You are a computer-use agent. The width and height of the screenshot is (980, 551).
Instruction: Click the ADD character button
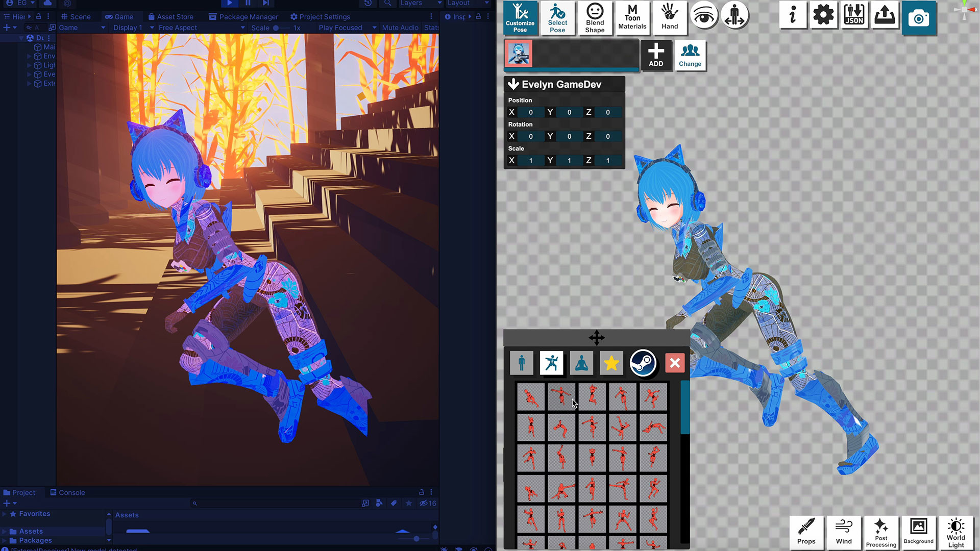tap(656, 55)
